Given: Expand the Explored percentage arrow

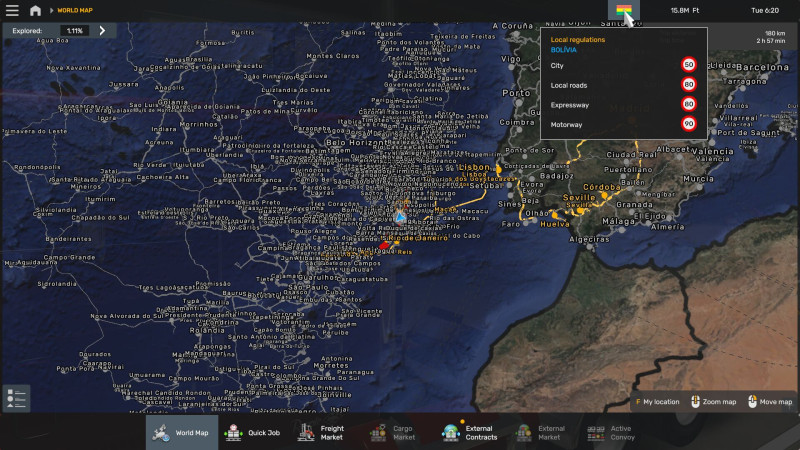Looking at the screenshot, I should pyautogui.click(x=102, y=31).
